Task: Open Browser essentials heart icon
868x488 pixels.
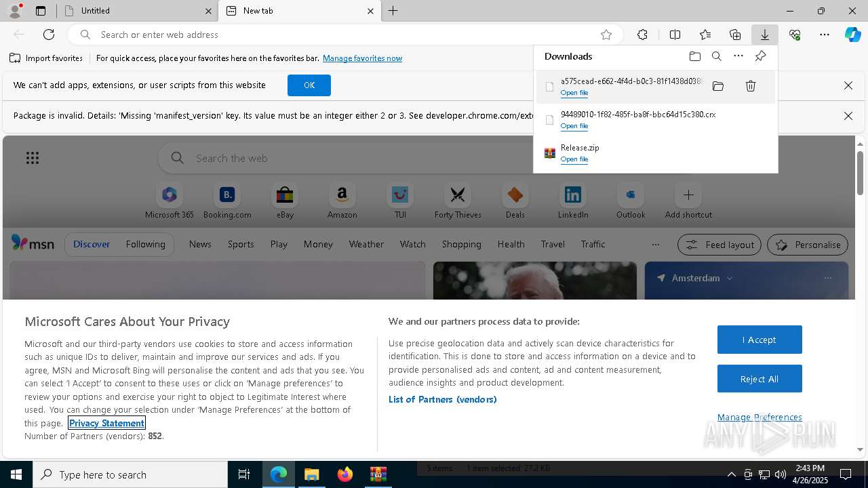Action: coord(795,35)
